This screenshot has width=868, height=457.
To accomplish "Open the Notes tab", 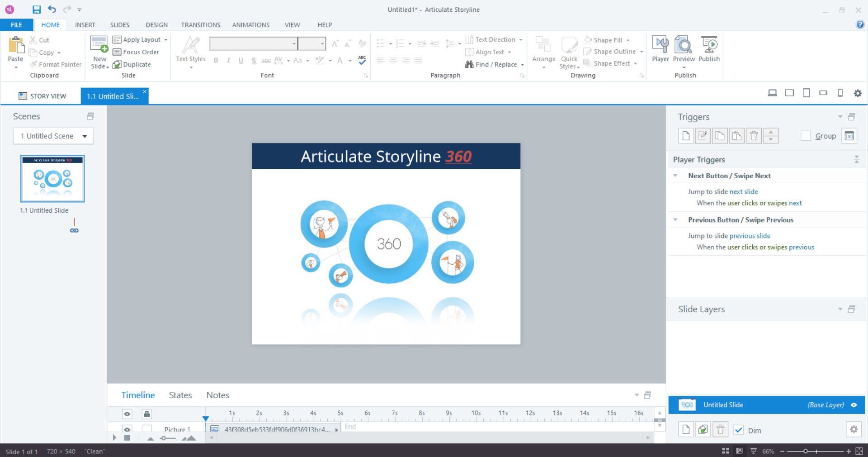I will [217, 395].
